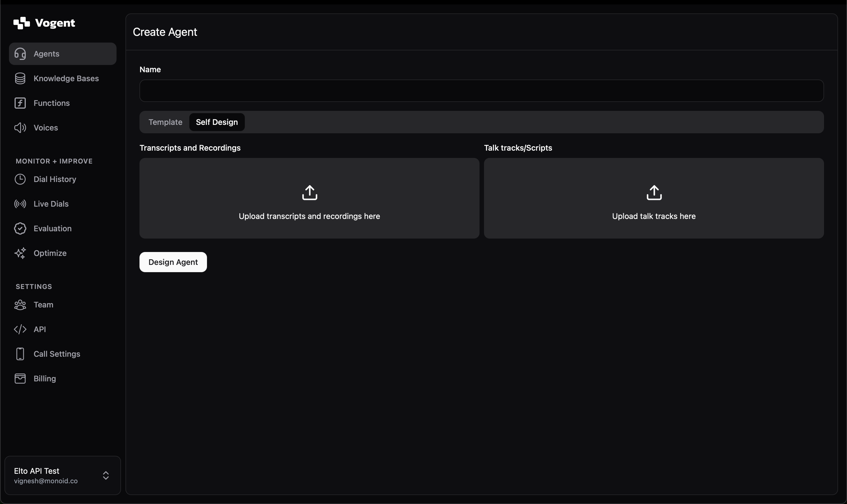
Task: Click the Team people icon
Action: point(20,305)
